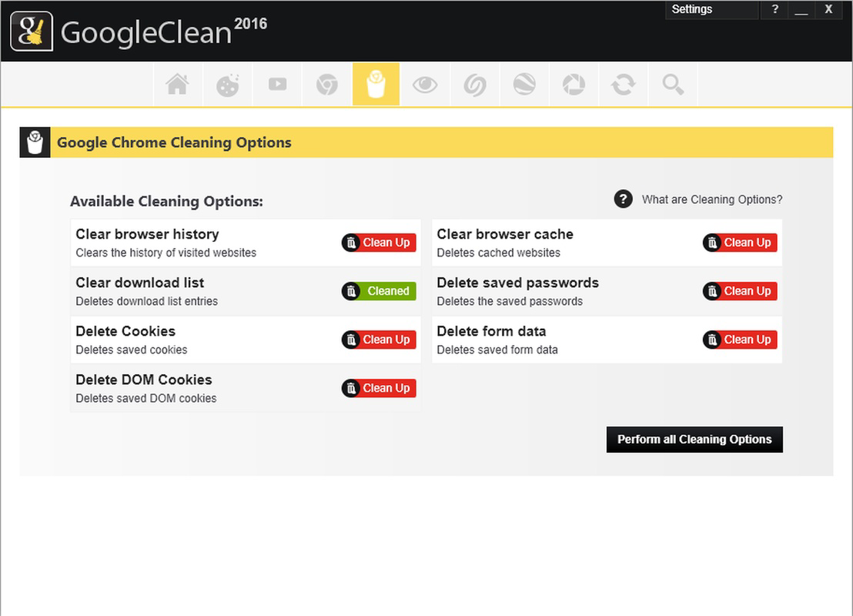Select 'Clears the history of visited websites' text
The height and width of the screenshot is (616, 853).
[166, 253]
